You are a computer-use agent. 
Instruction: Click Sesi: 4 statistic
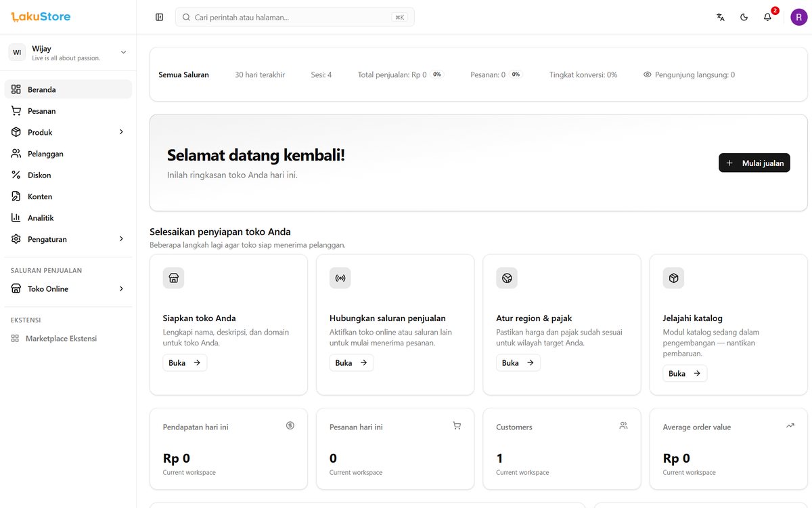(x=321, y=75)
